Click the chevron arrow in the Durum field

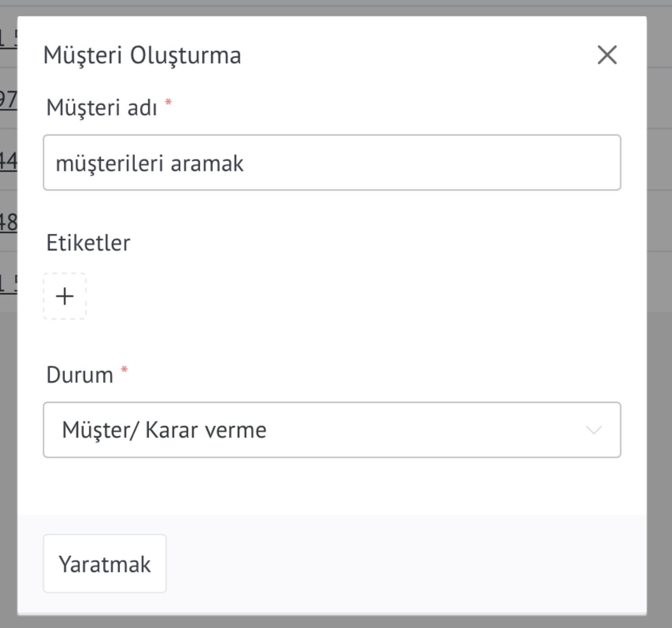pos(594,430)
